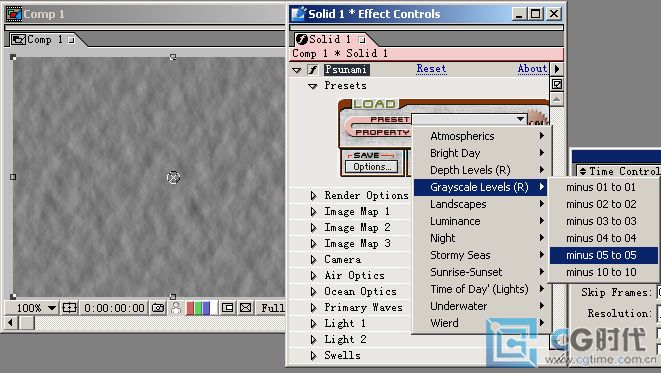
Task: Open the Effect Controls panel flyout arrow
Action: pyautogui.click(x=557, y=69)
